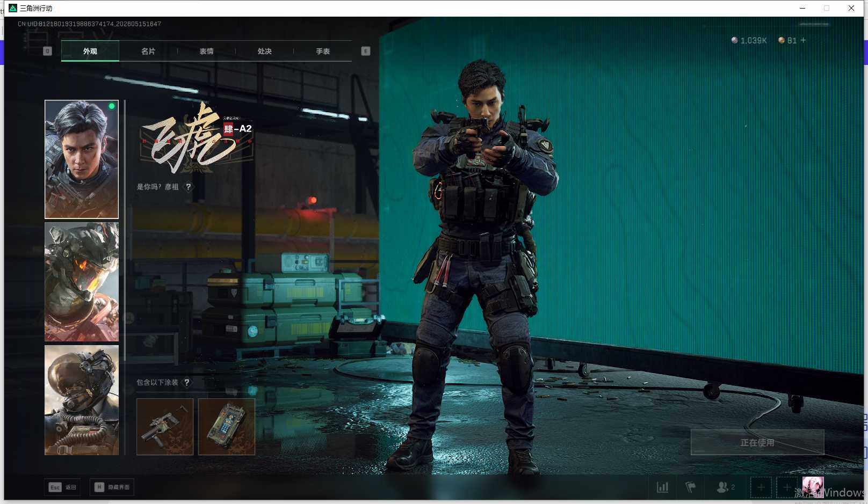This screenshot has width=868, height=504.
Task: Click the 飞虎 肆-A2 skin title logo
Action: click(x=197, y=138)
